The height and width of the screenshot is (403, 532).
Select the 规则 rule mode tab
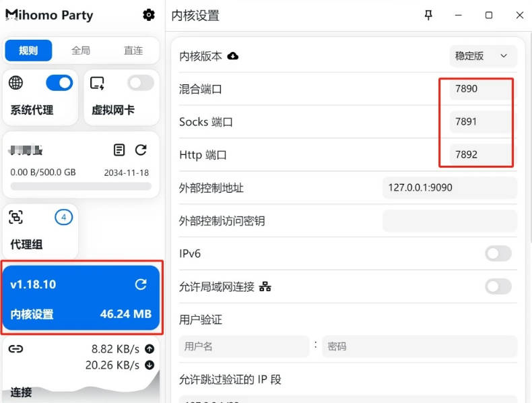point(28,51)
